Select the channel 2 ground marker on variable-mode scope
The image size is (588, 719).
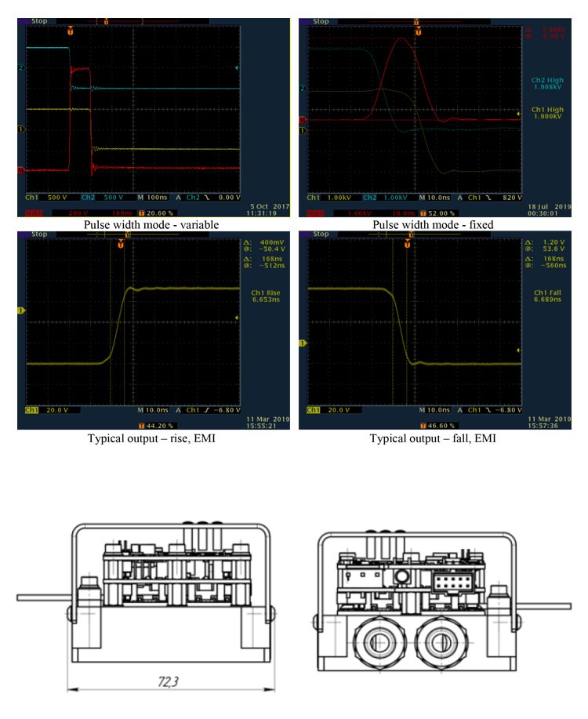[x=22, y=69]
